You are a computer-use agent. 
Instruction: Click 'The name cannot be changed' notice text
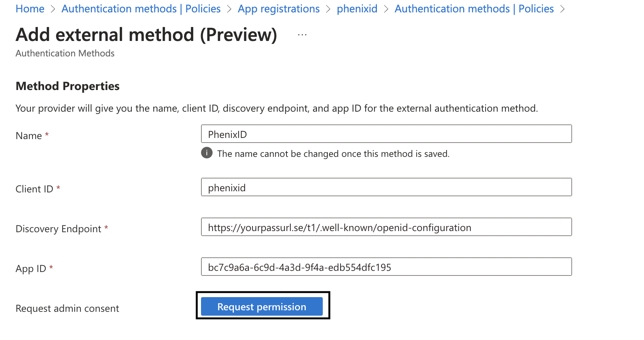[333, 154]
